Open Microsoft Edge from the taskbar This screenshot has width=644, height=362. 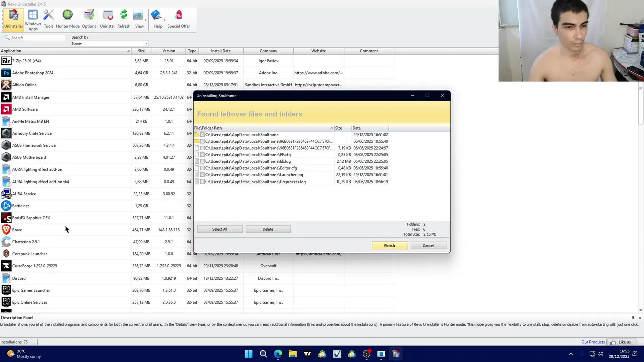pyautogui.click(x=278, y=354)
